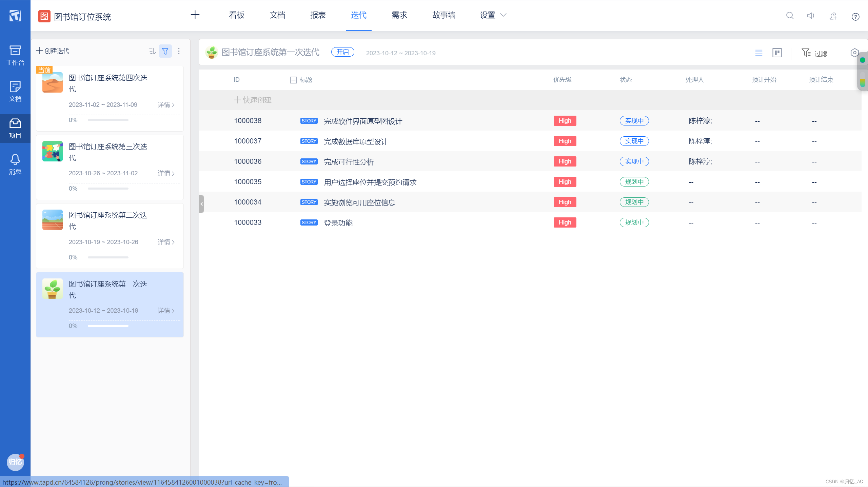868x487 pixels.
Task: Open the 消息 notifications in sidebar
Action: pyautogui.click(x=15, y=164)
